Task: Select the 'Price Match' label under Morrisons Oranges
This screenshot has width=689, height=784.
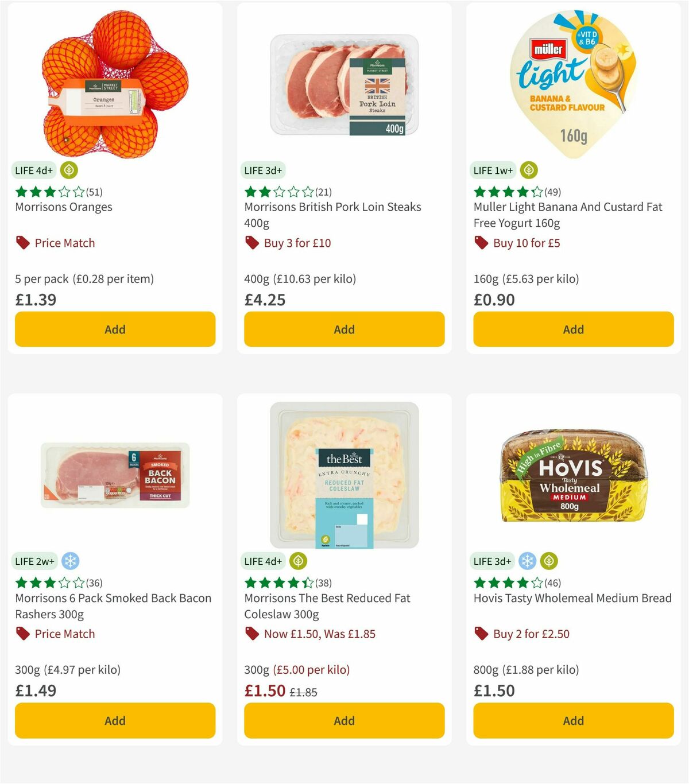Action: click(64, 243)
